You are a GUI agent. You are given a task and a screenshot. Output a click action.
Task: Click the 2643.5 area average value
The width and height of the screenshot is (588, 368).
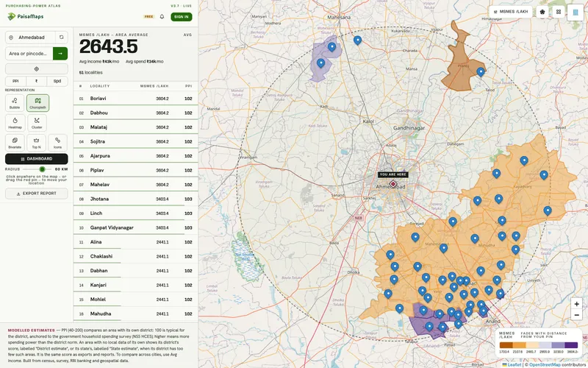[108, 46]
